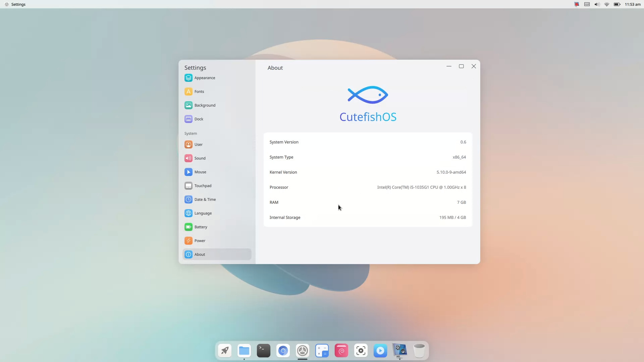Click the Wi-Fi icon in the system tray
Screen dimensions: 644x362
pos(606,4)
